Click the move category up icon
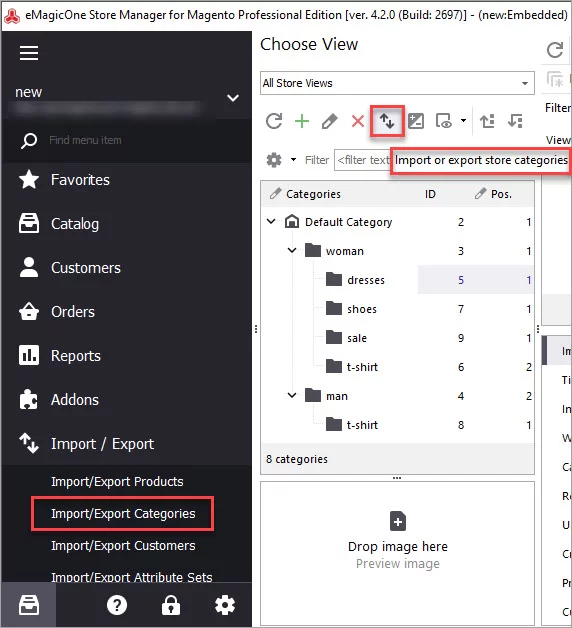Screen dimensions: 572x628 487,121
